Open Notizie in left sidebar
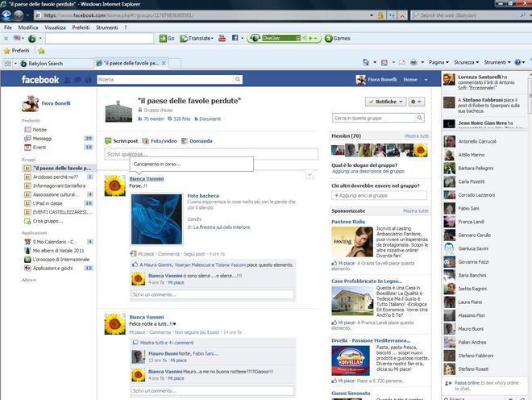The width and height of the screenshot is (532, 400). [39, 130]
